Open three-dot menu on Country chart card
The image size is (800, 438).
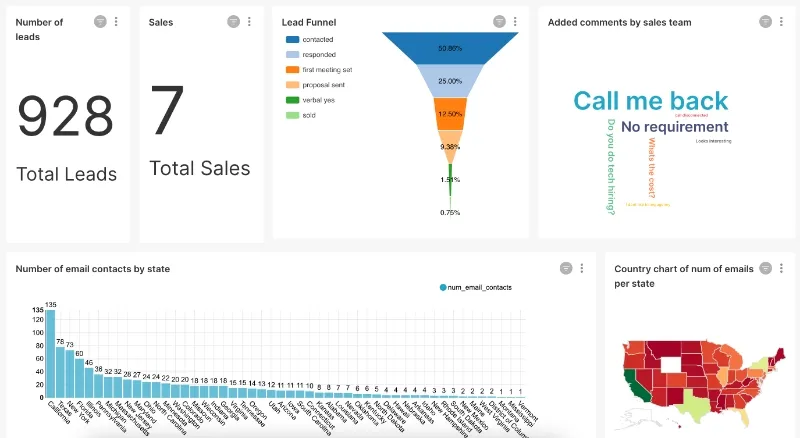point(781,268)
